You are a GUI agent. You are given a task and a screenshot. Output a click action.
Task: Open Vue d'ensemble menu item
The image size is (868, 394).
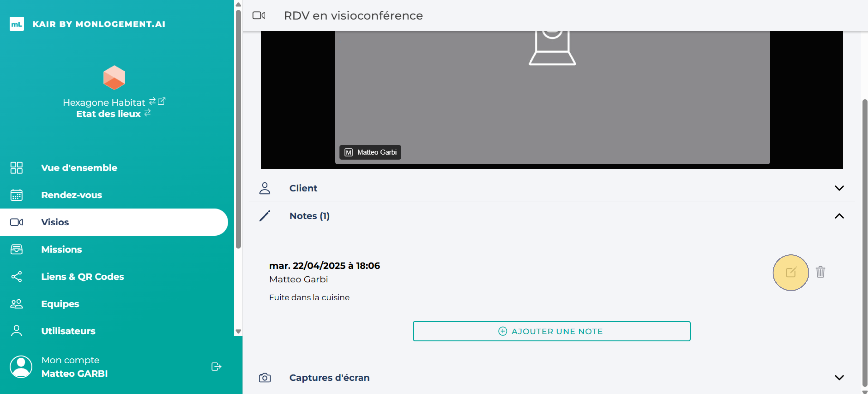click(79, 168)
